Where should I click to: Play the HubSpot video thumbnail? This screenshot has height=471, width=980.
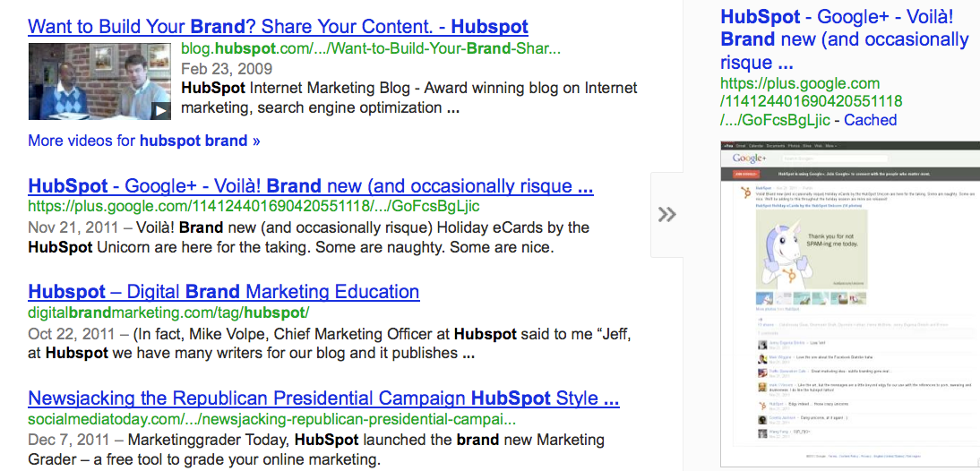[99, 81]
